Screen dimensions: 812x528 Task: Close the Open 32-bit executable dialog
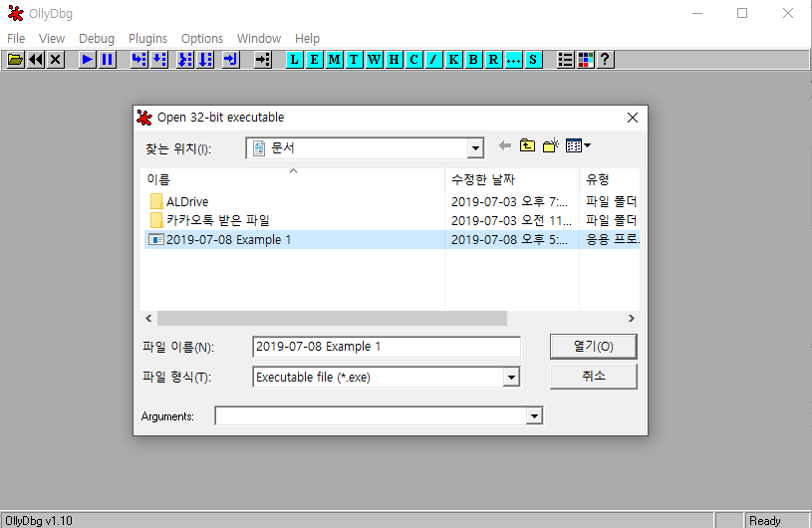pyautogui.click(x=633, y=118)
